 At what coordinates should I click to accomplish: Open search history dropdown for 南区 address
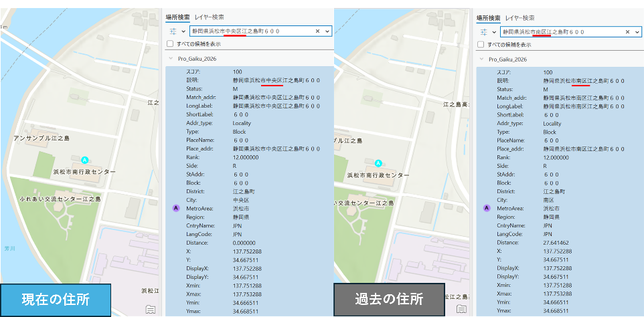coord(637,31)
